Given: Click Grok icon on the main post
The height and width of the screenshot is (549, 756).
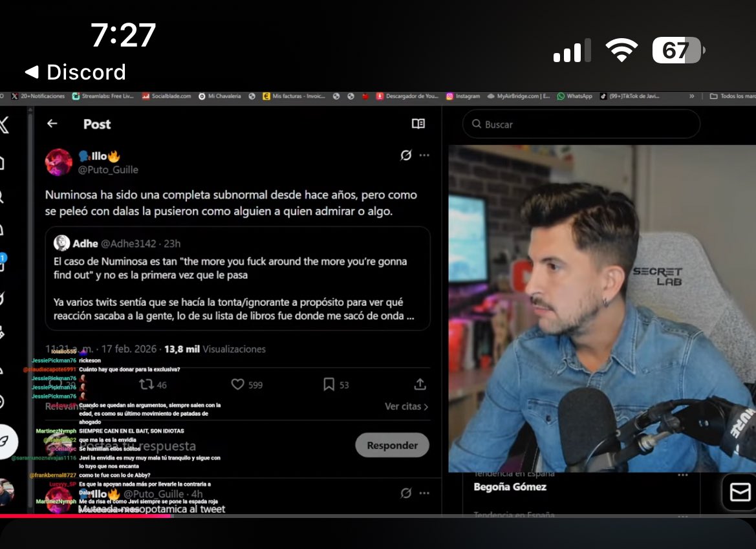Looking at the screenshot, I should (x=406, y=155).
